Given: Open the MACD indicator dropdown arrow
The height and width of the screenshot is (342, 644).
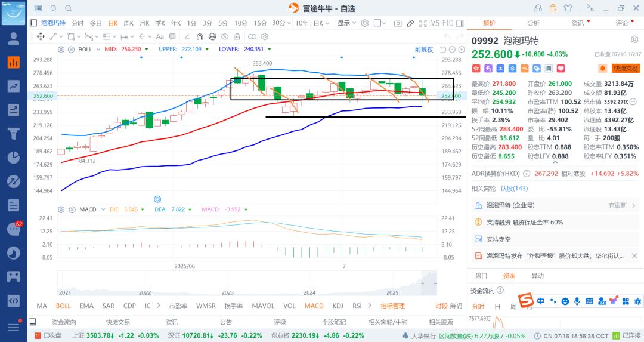Looking at the screenshot, I should tap(103, 209).
